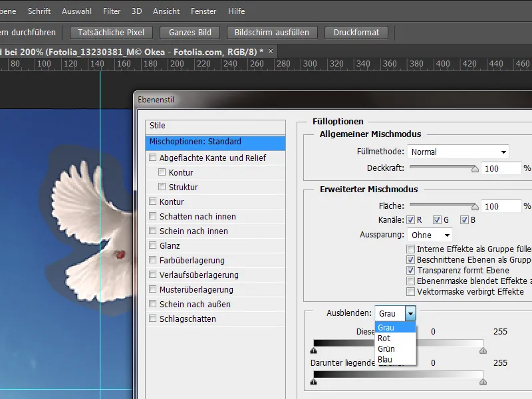This screenshot has width=532, height=399.
Task: Open the 3D menu
Action: pos(136,11)
